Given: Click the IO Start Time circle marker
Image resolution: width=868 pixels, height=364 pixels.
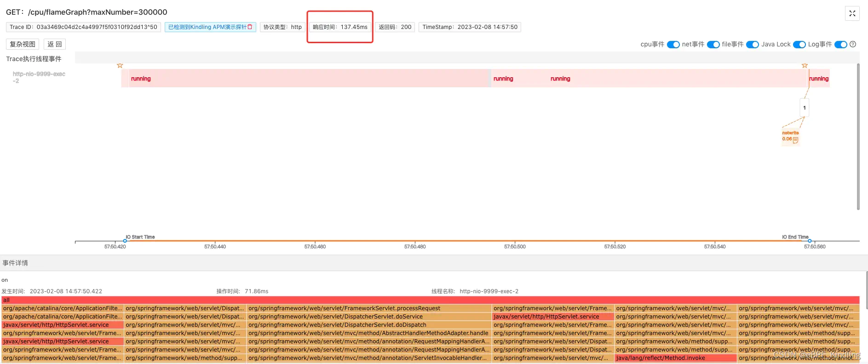Looking at the screenshot, I should tap(125, 241).
